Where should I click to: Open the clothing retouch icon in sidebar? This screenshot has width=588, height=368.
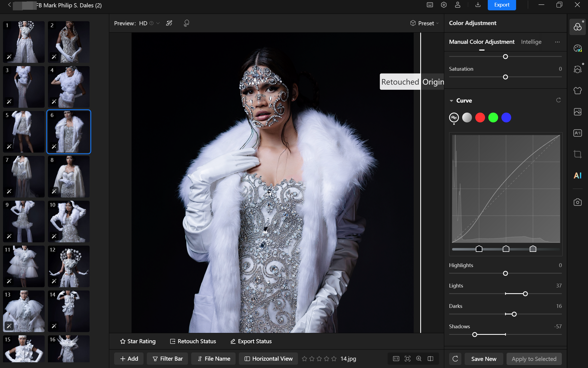(x=577, y=90)
